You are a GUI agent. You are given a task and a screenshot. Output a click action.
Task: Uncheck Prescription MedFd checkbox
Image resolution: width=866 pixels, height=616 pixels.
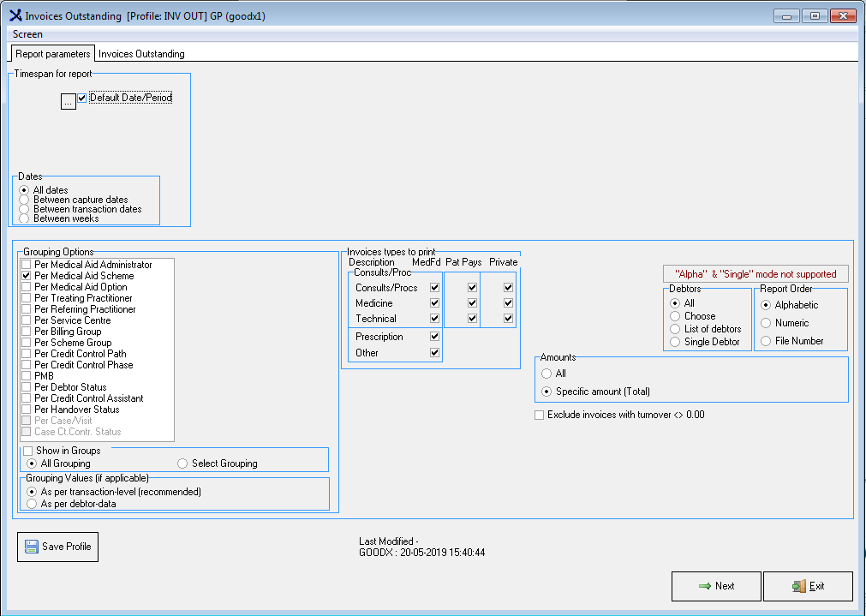[x=435, y=337]
